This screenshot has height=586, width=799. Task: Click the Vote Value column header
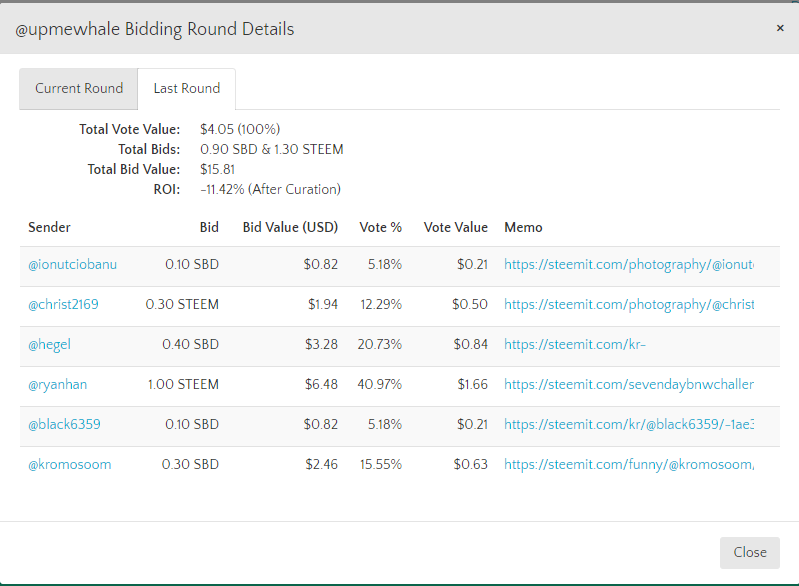point(456,227)
